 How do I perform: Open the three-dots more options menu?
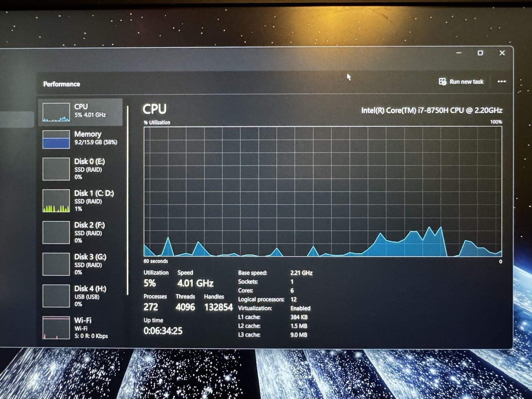tap(501, 81)
